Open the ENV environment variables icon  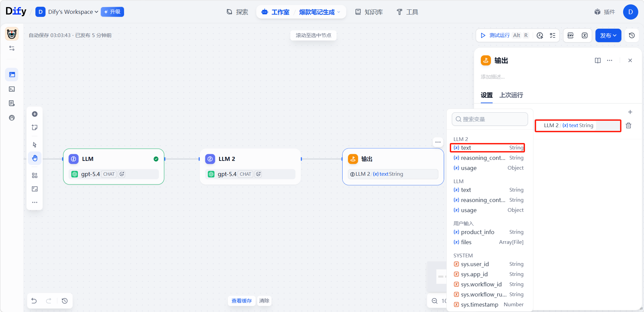click(x=570, y=35)
